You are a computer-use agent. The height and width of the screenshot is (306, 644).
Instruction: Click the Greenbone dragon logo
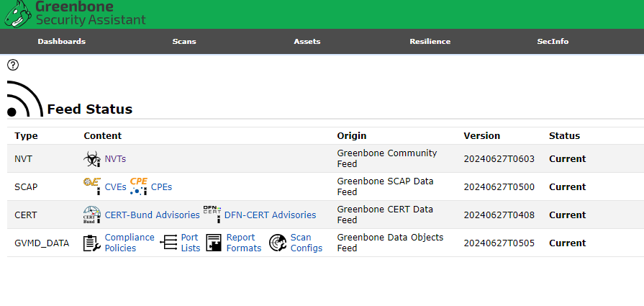(x=17, y=14)
